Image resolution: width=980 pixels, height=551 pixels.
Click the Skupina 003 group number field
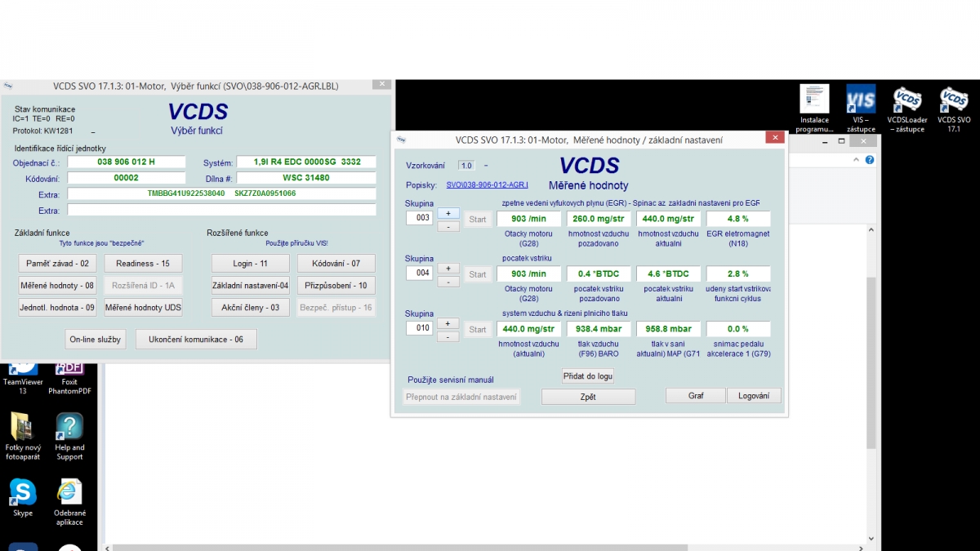pyautogui.click(x=419, y=219)
